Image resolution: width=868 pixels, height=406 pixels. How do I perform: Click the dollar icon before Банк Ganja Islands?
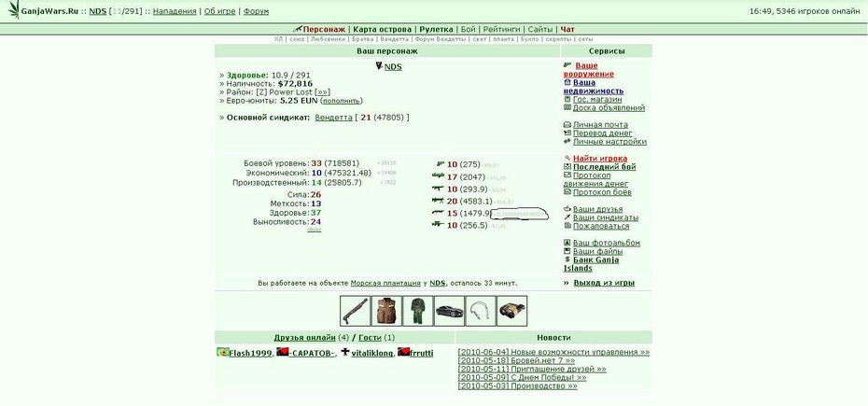click(567, 259)
